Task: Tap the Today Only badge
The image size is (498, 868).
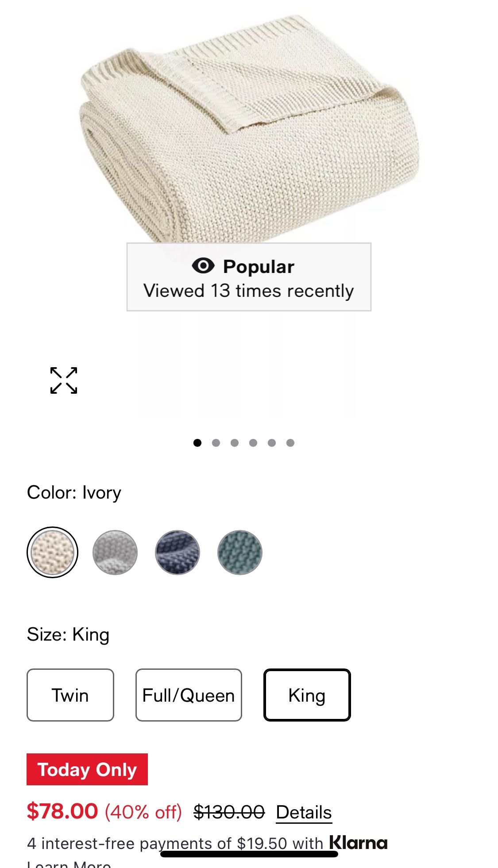Action: coord(87,769)
